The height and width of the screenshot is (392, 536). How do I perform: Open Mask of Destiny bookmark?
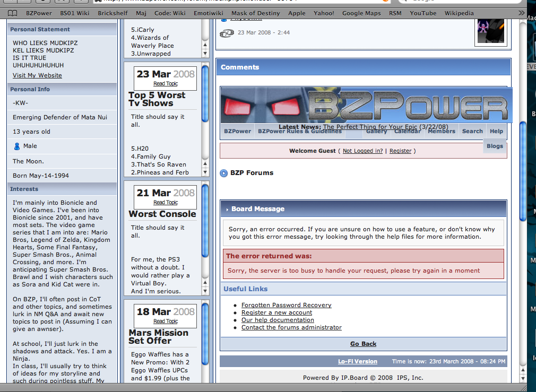[255, 13]
